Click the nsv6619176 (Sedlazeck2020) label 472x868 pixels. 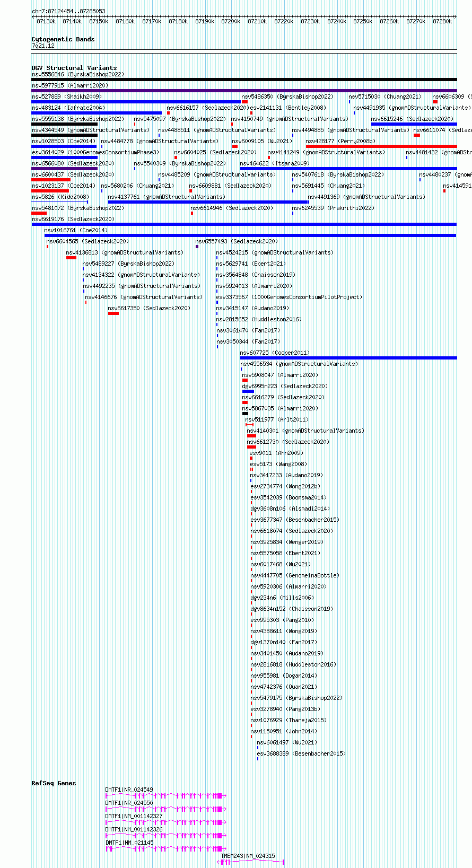(73, 219)
